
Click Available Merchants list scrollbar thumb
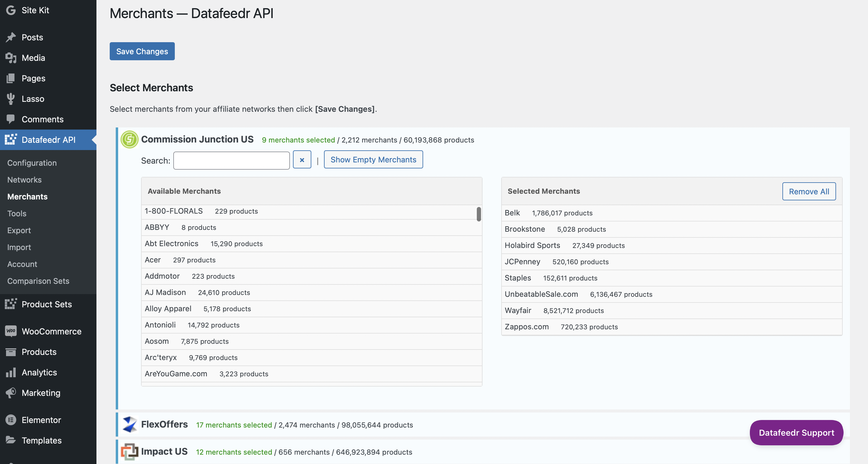click(x=479, y=214)
